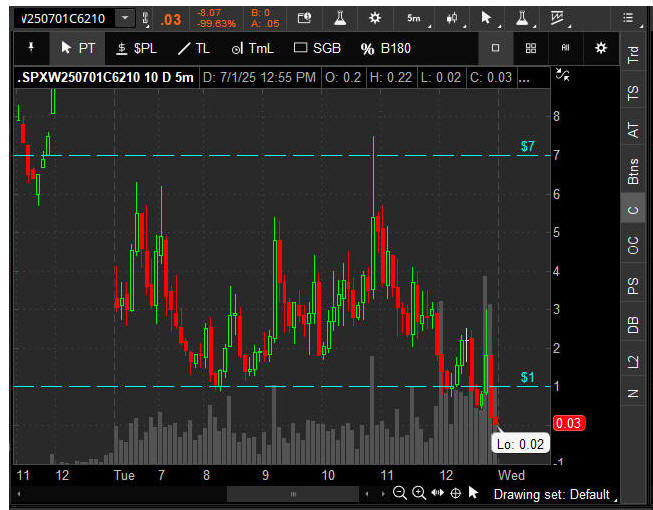
Task: Switch to single chart pane view
Action: [496, 48]
